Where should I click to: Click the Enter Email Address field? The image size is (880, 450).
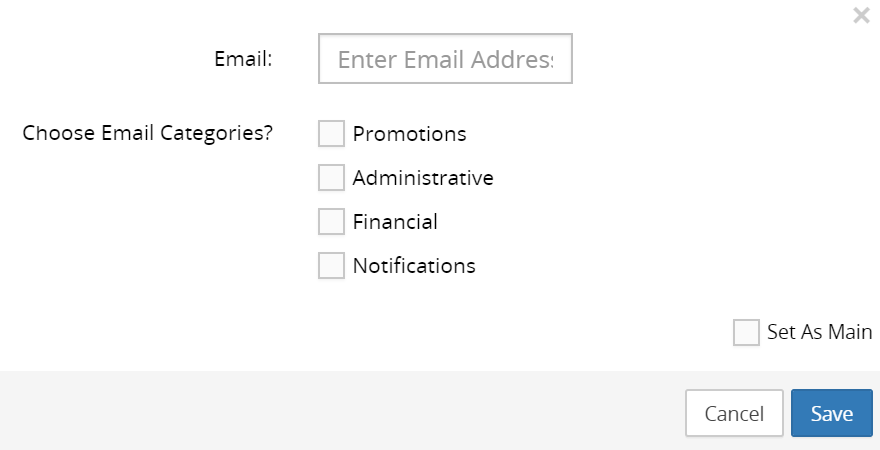coord(445,60)
